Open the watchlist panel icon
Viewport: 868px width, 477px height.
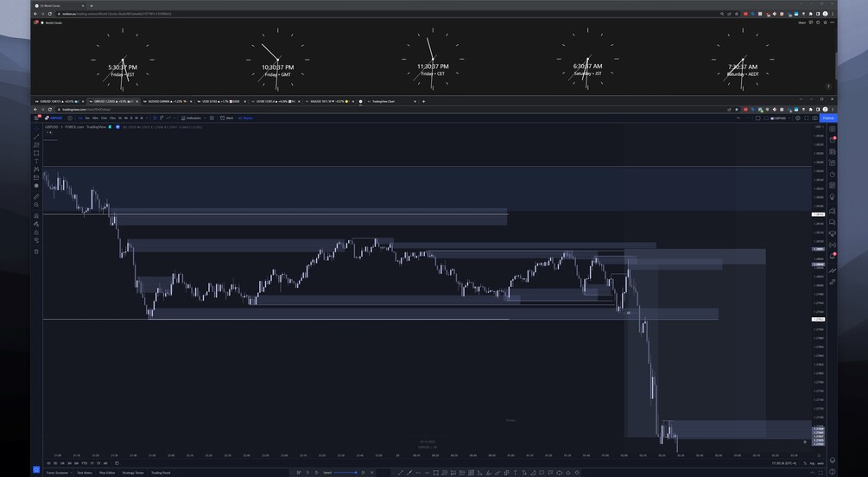point(832,129)
